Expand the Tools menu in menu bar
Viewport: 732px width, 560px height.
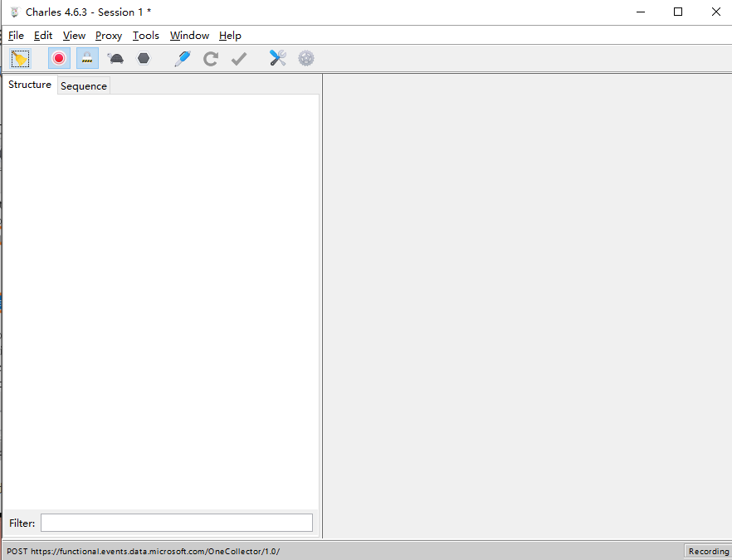146,36
